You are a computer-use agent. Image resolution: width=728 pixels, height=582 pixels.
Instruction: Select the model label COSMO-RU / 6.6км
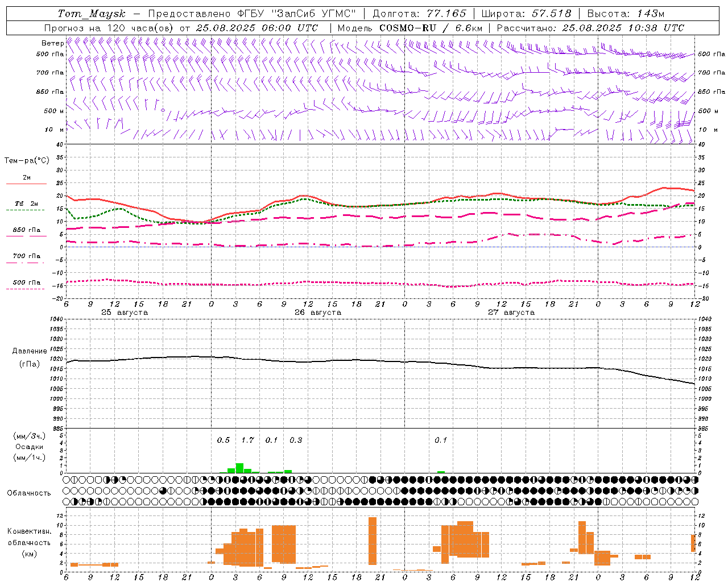pos(431,28)
